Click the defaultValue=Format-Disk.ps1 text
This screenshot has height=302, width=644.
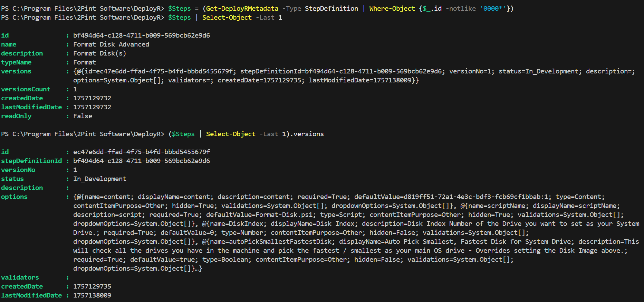[261, 214]
